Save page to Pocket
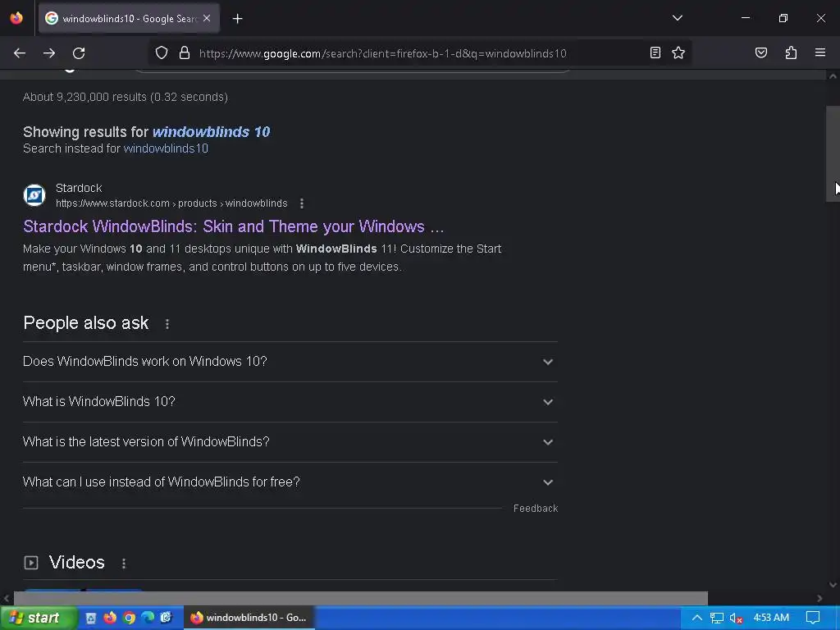The width and height of the screenshot is (840, 630). (760, 52)
